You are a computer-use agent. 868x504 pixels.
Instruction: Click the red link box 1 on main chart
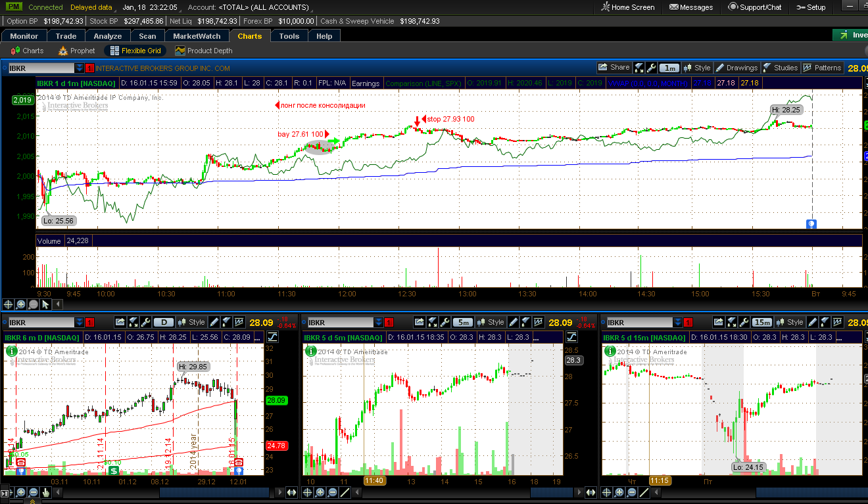89,68
